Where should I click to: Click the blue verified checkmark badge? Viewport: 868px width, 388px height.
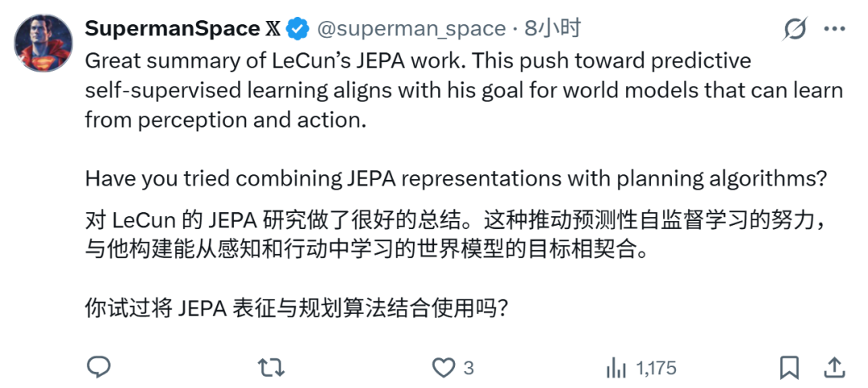coord(299,29)
